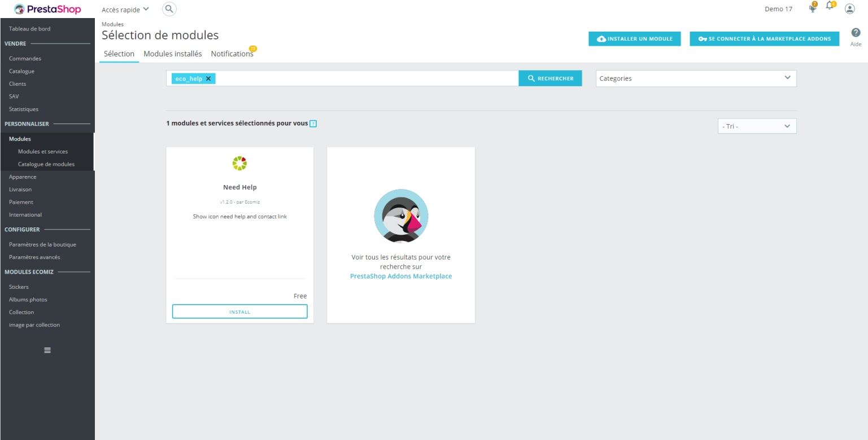Screen dimensions: 868x440
Task: Open the trophy notifications icon
Action: (x=813, y=7)
